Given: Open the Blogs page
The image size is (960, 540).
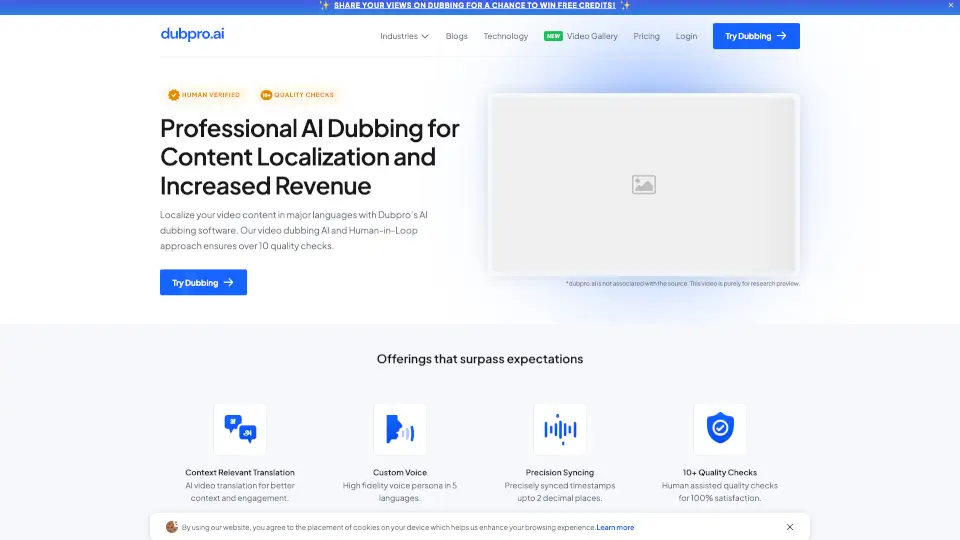Looking at the screenshot, I should tap(456, 36).
